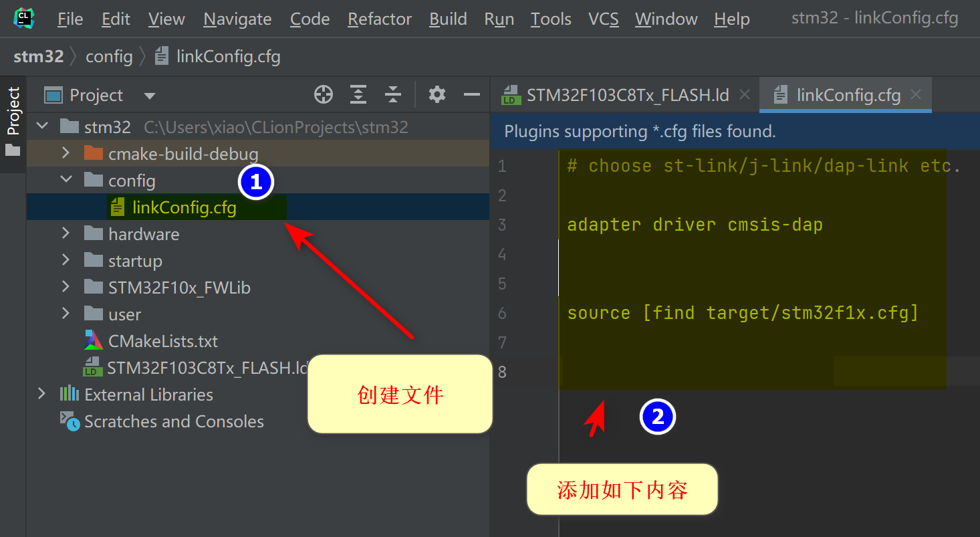Select the stm32 root folder row
This screenshot has width=980, height=537.
pos(258,127)
